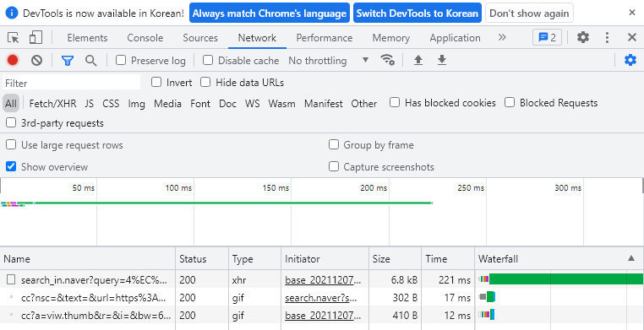
Task: Filter requests by Fetch/XHR
Action: [52, 103]
